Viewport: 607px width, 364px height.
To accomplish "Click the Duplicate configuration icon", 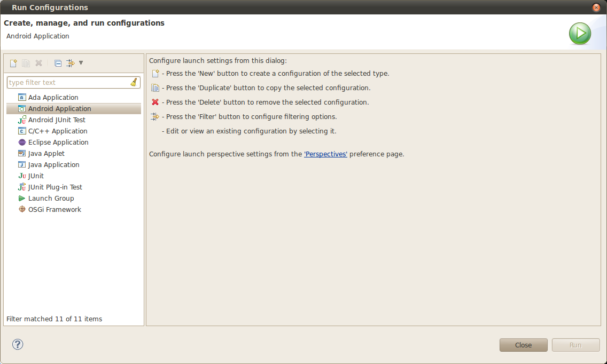I will pyautogui.click(x=26, y=63).
